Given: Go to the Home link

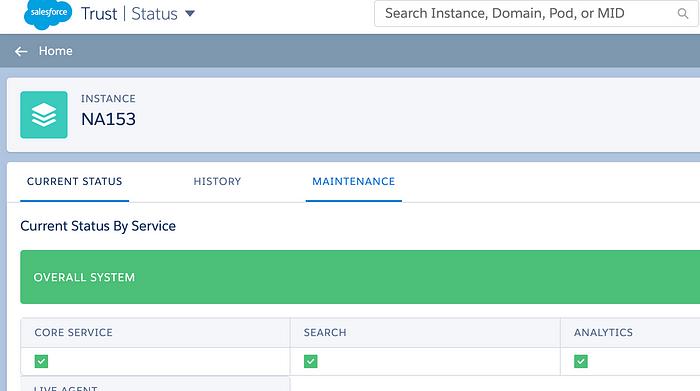Looking at the screenshot, I should pos(55,51).
